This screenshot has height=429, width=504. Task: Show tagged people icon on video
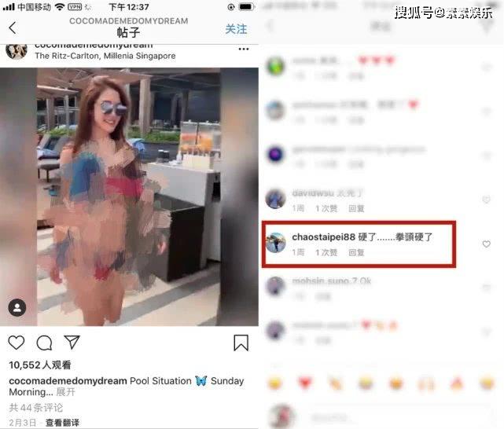(17, 308)
